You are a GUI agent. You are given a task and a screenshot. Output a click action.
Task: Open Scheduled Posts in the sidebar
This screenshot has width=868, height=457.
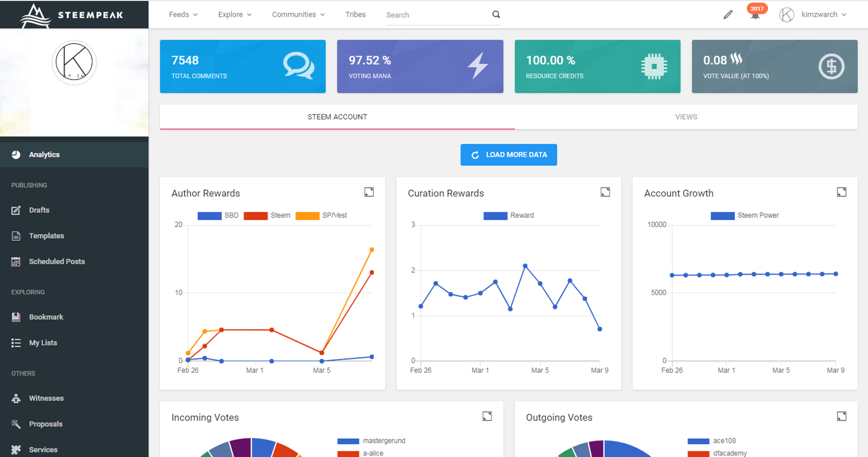click(x=57, y=261)
